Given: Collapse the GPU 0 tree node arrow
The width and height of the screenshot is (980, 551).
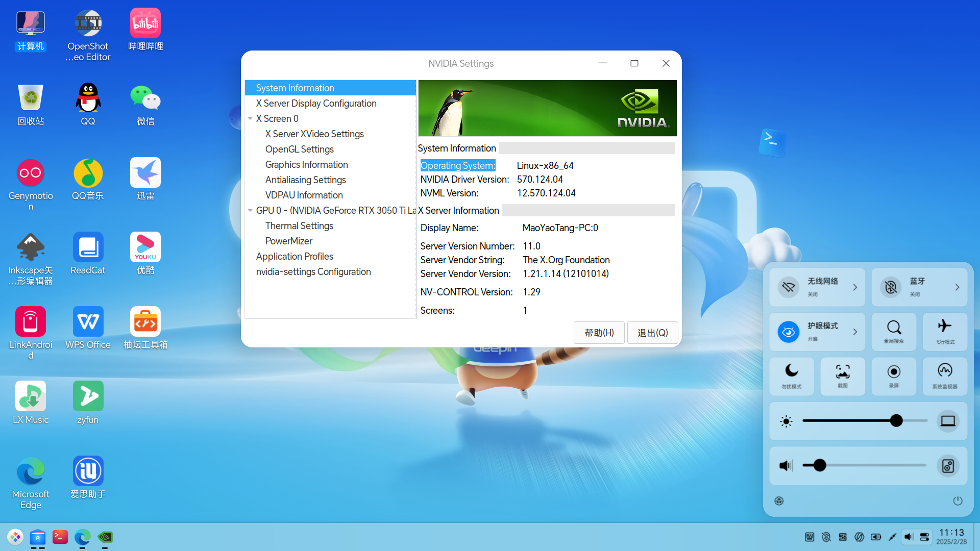Looking at the screenshot, I should click(x=250, y=210).
